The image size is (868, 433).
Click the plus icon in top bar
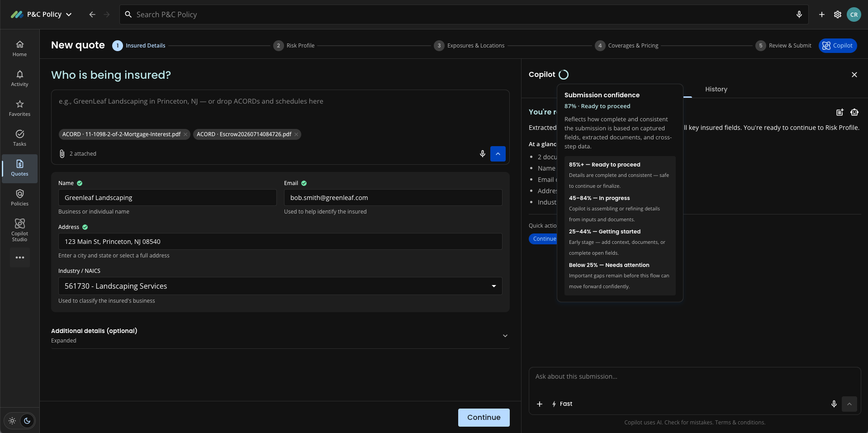[x=822, y=14]
